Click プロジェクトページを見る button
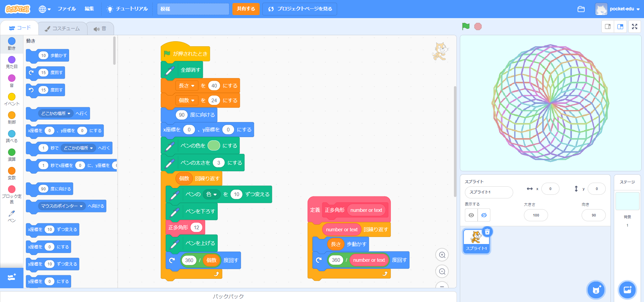 [300, 9]
